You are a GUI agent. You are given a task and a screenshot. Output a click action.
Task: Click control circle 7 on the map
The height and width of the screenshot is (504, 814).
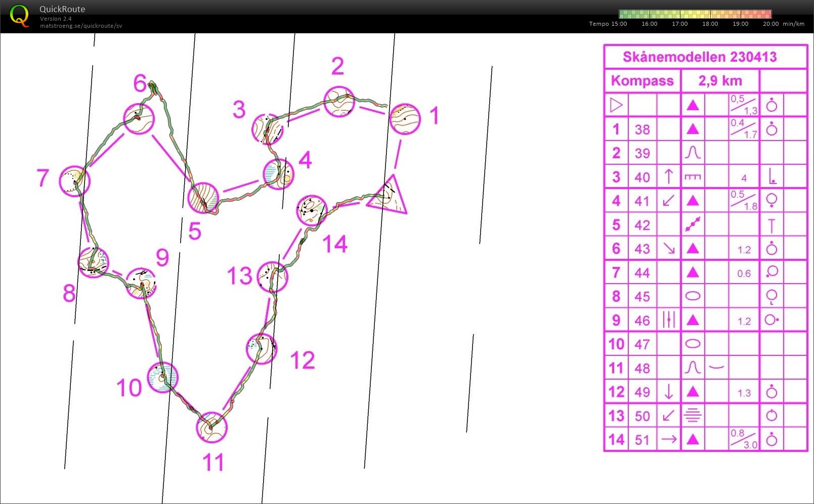[75, 180]
